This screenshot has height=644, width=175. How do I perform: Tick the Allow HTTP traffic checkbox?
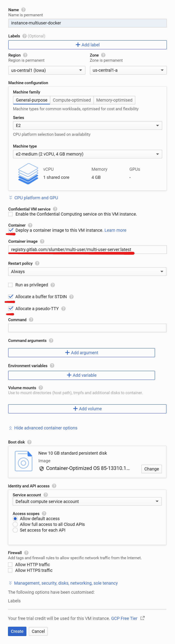click(10, 564)
